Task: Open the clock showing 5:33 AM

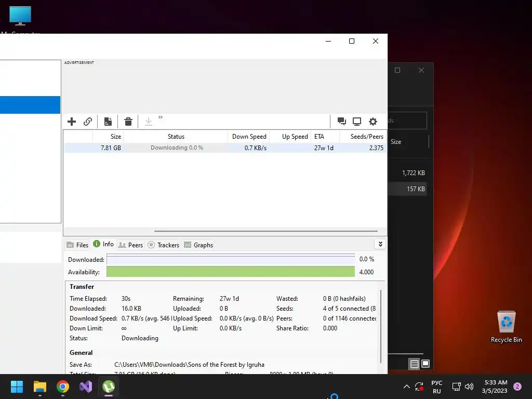Action: coord(495,387)
